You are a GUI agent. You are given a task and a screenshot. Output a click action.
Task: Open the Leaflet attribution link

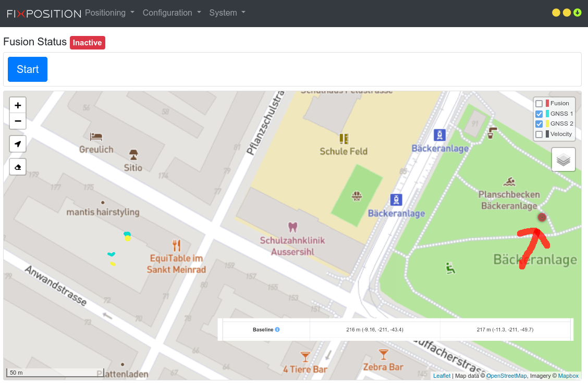(442, 376)
